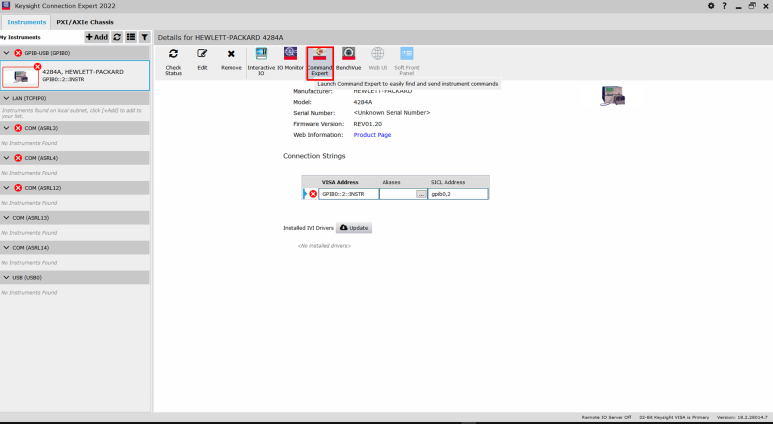This screenshot has width=773, height=424.
Task: Click the Aliases column header
Action: pyautogui.click(x=391, y=182)
